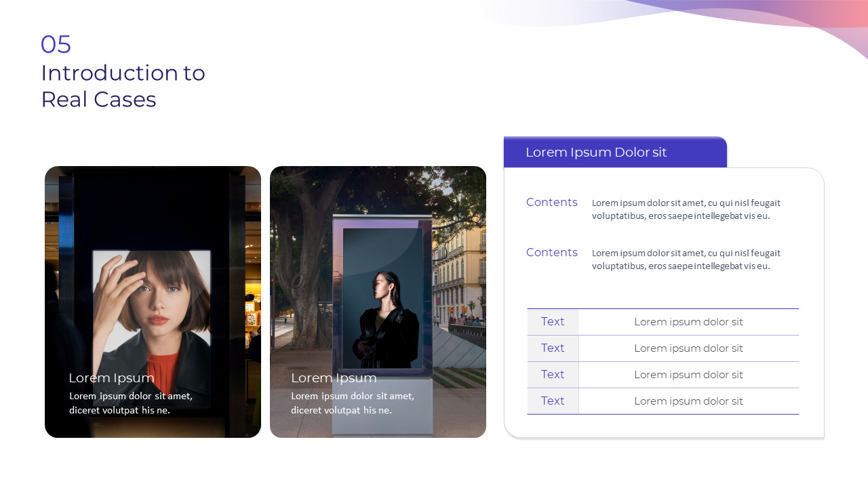Click the second Contents paragraph text
The width and height of the screenshot is (868, 488).
point(686,260)
